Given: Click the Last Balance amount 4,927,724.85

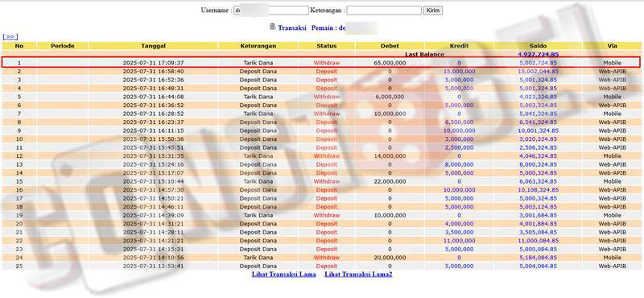Looking at the screenshot, I should pos(538,54).
